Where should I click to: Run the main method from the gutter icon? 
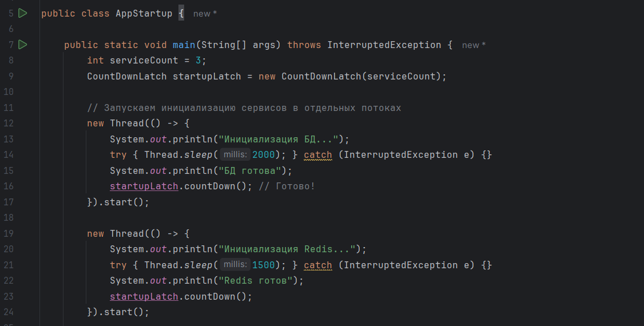(23, 45)
